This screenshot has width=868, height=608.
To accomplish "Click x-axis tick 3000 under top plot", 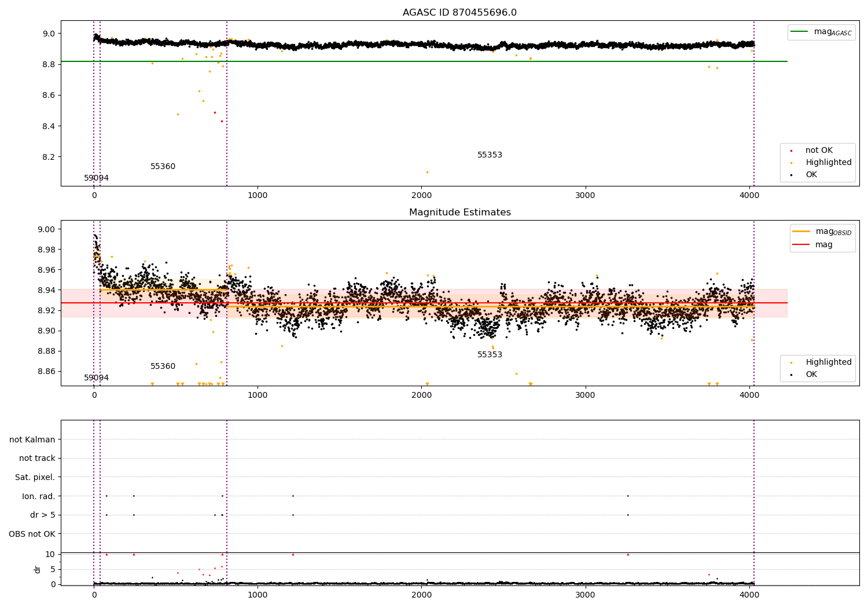I will 586,195.
